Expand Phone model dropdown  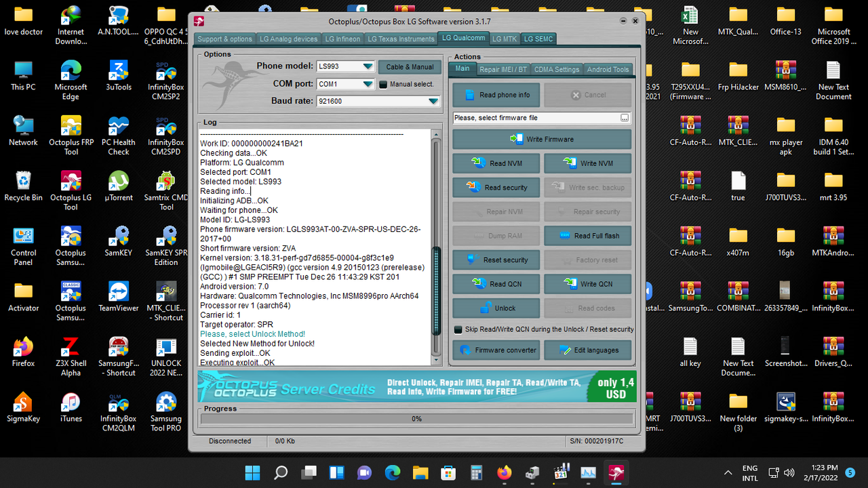(368, 66)
